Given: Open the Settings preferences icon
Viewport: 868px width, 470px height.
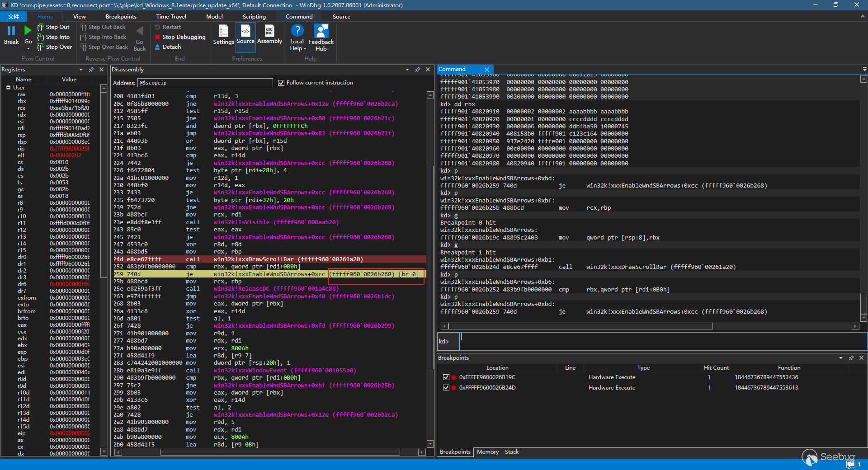Looking at the screenshot, I should (x=224, y=31).
